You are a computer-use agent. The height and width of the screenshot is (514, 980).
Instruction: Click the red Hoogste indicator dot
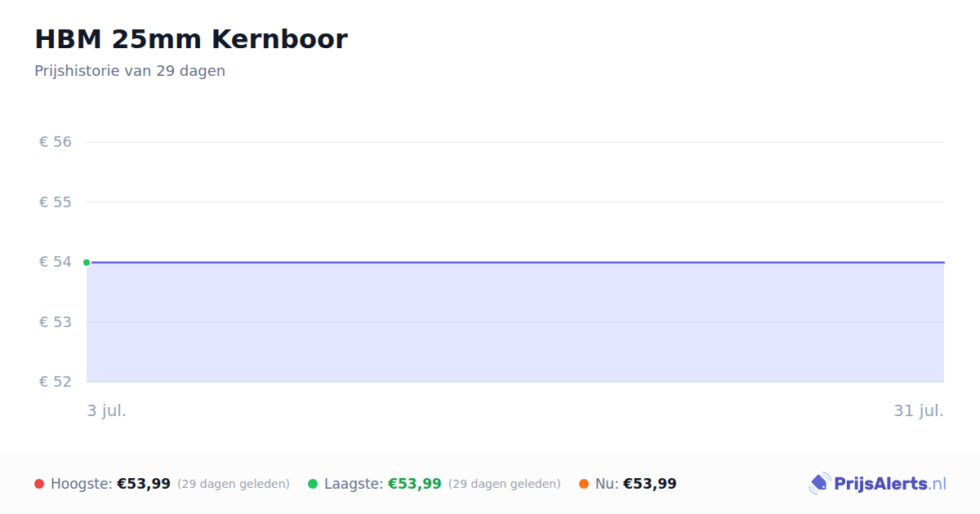pyautogui.click(x=39, y=484)
